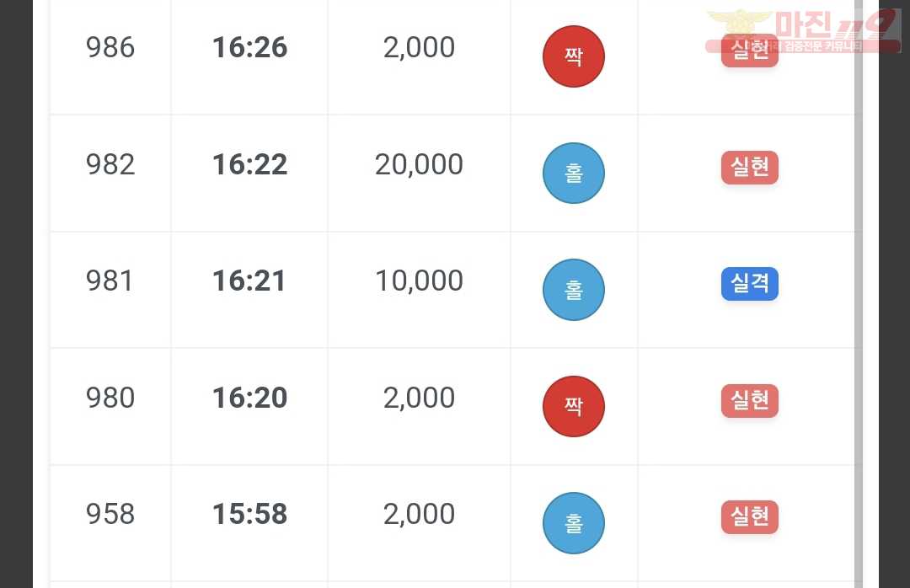910x588 pixels.
Task: Select the 실현 badge in row 958
Action: [749, 516]
